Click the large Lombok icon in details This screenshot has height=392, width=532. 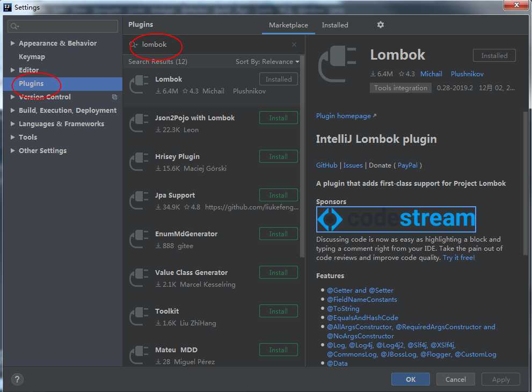click(x=337, y=64)
